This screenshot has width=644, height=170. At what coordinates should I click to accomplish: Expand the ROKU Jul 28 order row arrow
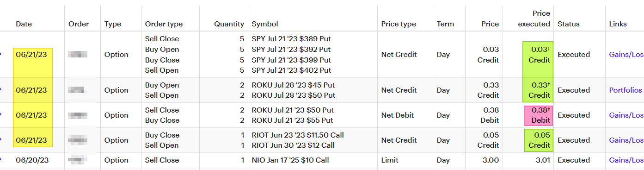pos(1,90)
